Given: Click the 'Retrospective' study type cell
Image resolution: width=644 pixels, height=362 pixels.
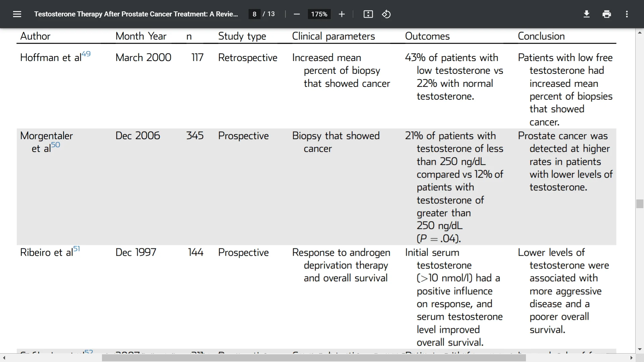Looking at the screenshot, I should pyautogui.click(x=248, y=58).
